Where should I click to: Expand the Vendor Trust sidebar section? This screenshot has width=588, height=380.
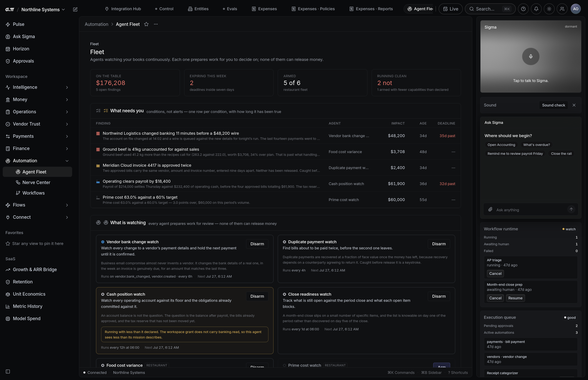37,124
